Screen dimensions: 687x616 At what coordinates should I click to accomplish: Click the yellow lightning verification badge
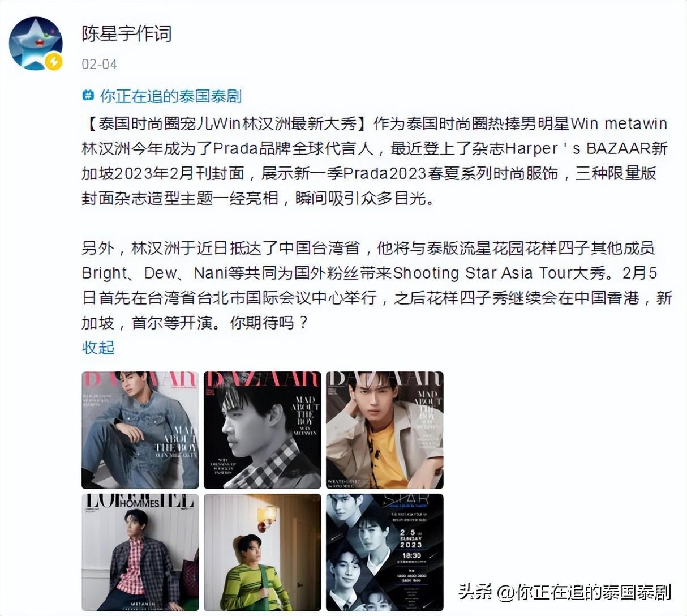(54, 61)
